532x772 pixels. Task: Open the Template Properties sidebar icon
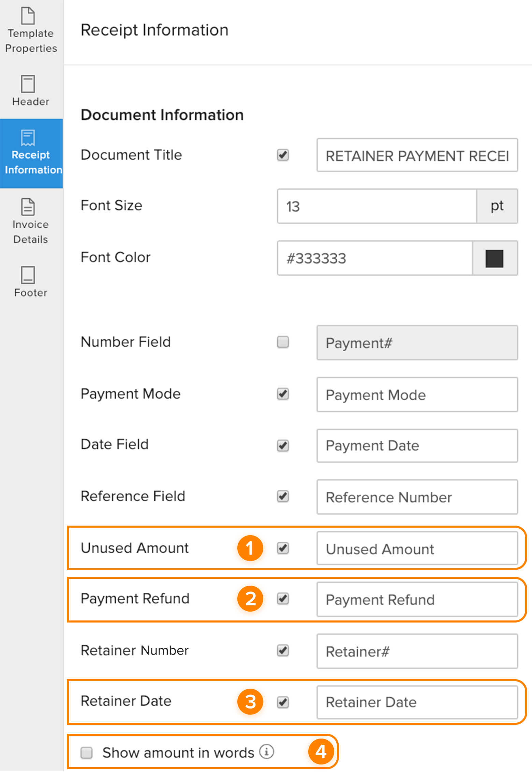(28, 16)
